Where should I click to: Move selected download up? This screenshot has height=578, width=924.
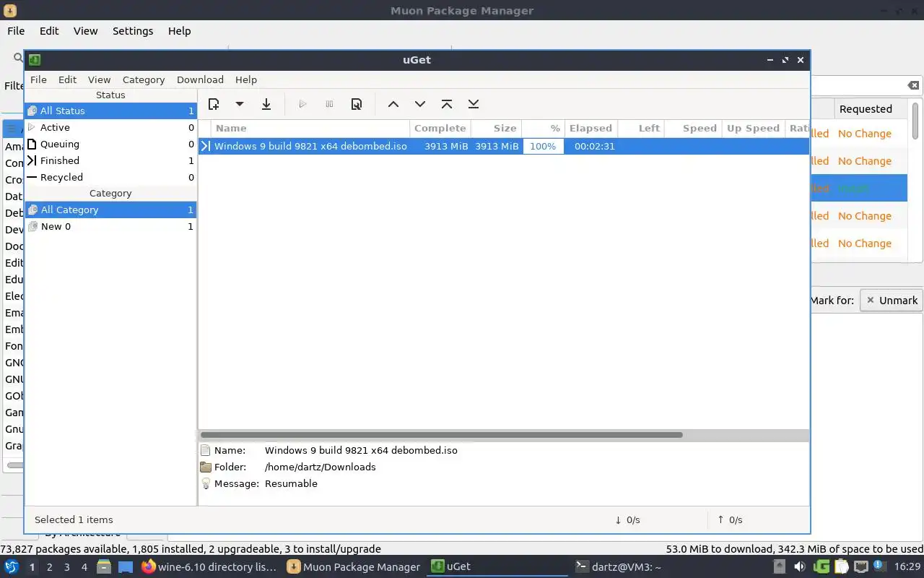pos(393,104)
